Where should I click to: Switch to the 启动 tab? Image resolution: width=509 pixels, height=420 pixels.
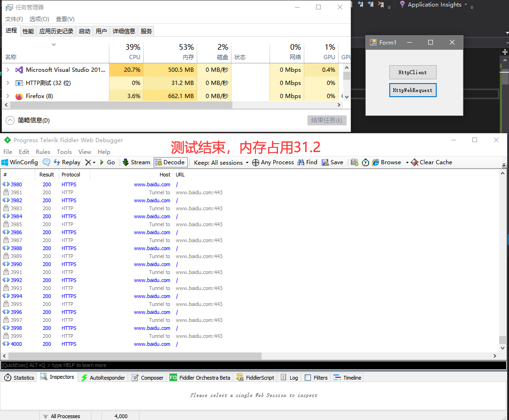(85, 31)
